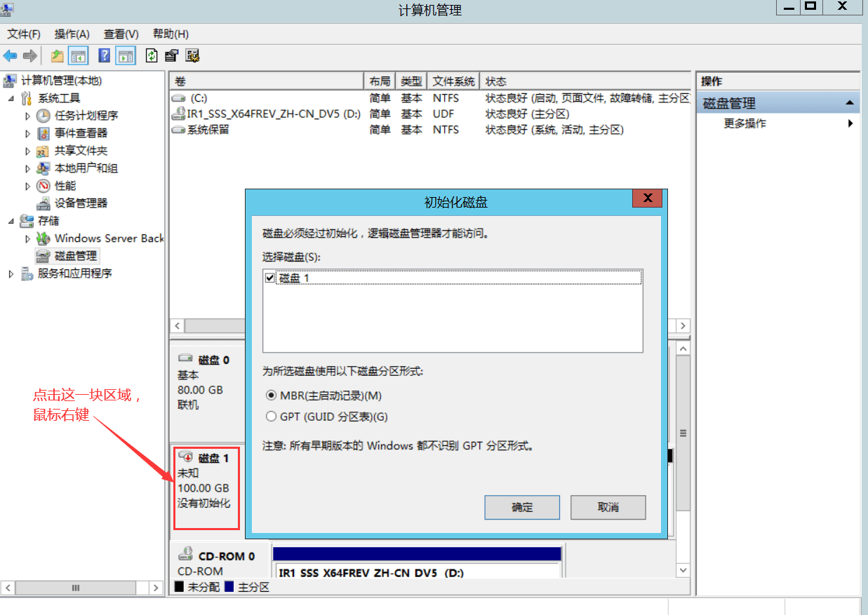The image size is (868, 615).
Task: Click the folder Up one level icon
Action: pyautogui.click(x=58, y=56)
